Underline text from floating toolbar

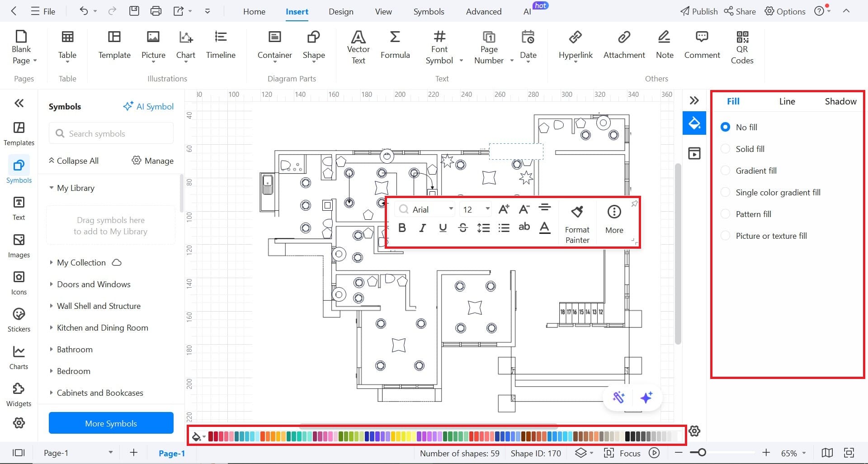(x=443, y=228)
